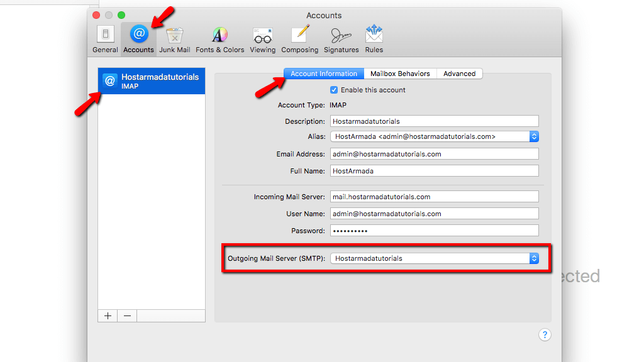Open Fonts & Colors preferences
This screenshot has height=362, width=644.
219,40
